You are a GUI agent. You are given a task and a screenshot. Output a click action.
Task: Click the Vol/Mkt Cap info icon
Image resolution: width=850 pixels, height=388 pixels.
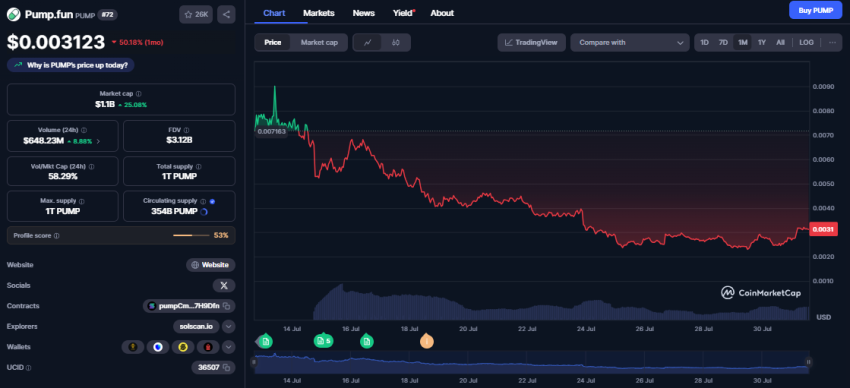click(91, 167)
